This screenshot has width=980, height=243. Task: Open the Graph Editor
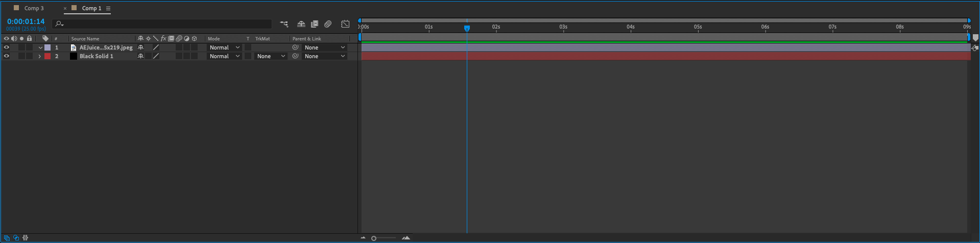click(345, 24)
